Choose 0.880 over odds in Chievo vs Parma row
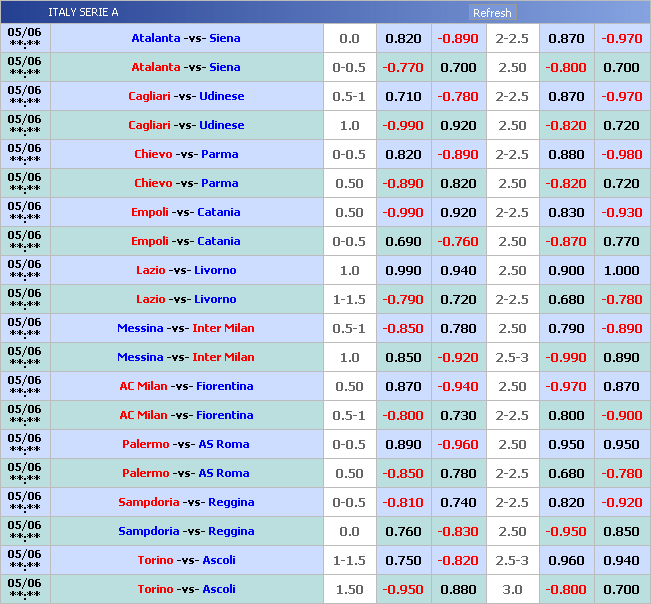 click(x=566, y=154)
